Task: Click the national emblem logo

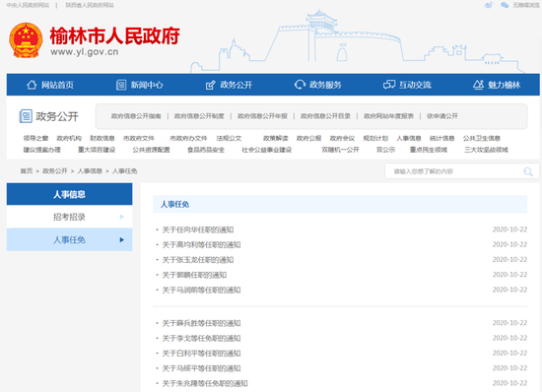Action: (x=26, y=40)
